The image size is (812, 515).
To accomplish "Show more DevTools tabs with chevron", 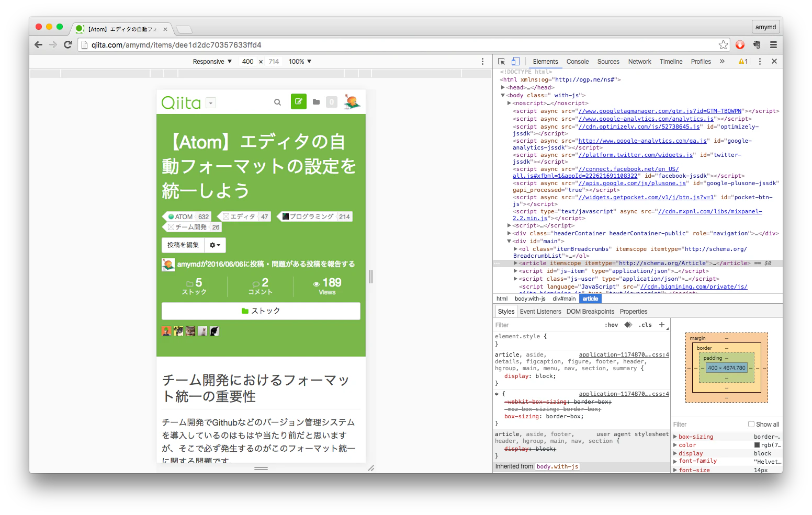I will click(722, 61).
